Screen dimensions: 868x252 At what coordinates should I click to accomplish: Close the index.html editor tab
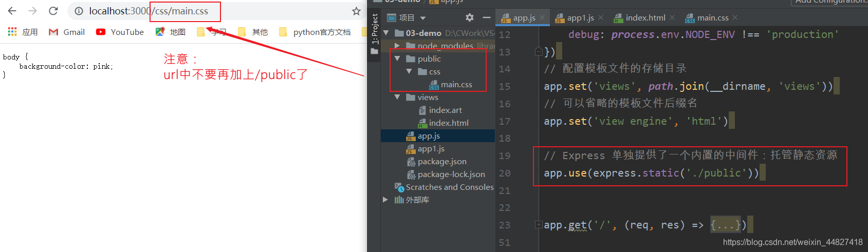672,17
